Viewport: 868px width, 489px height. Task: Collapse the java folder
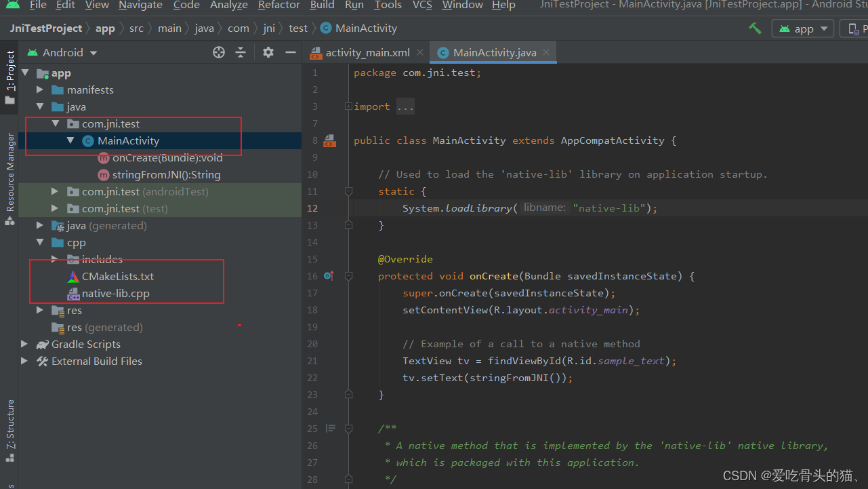point(40,106)
